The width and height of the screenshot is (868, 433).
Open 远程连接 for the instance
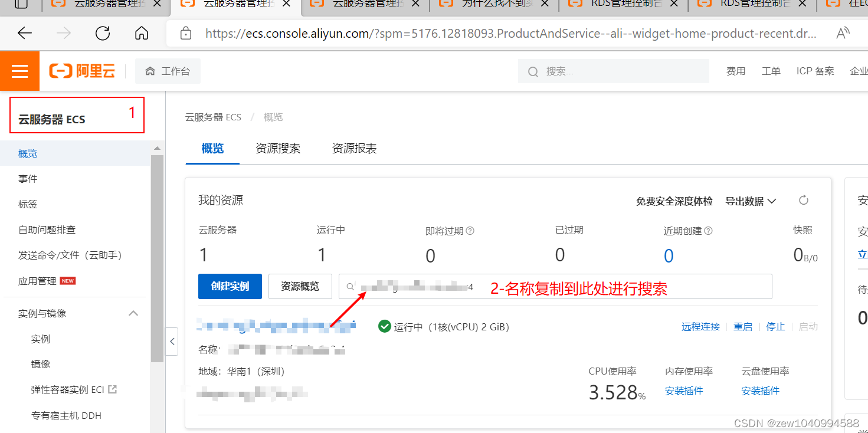click(x=700, y=326)
